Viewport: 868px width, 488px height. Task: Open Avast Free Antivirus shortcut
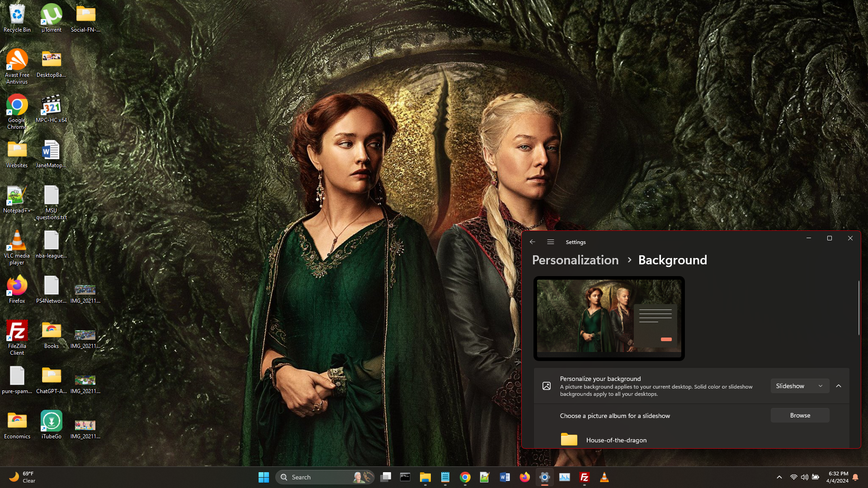click(17, 66)
